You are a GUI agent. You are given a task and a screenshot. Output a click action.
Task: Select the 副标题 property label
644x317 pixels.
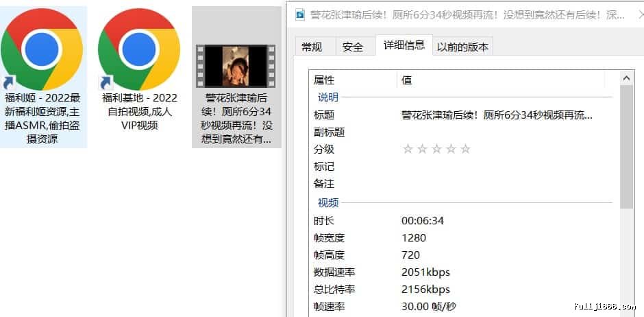click(x=329, y=132)
